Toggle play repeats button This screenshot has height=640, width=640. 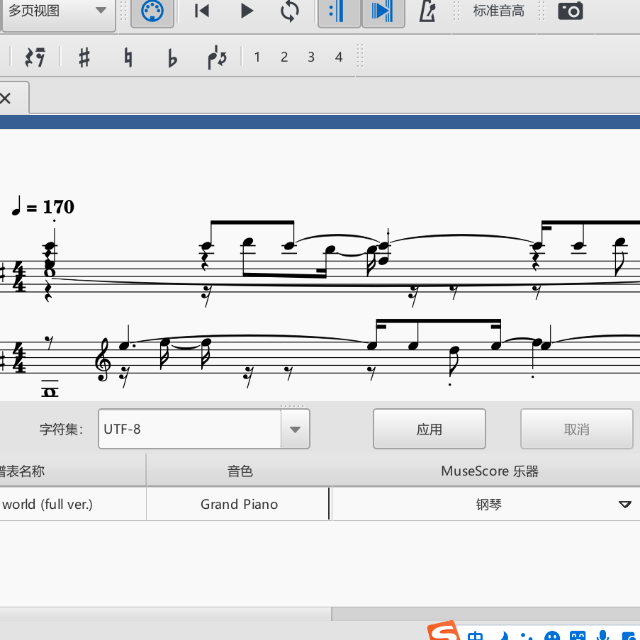(x=339, y=11)
